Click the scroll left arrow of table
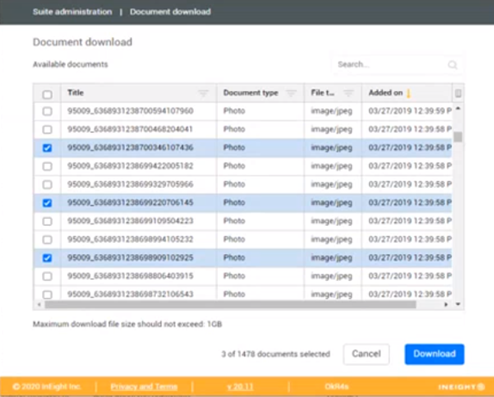494x397 pixels. [39, 304]
